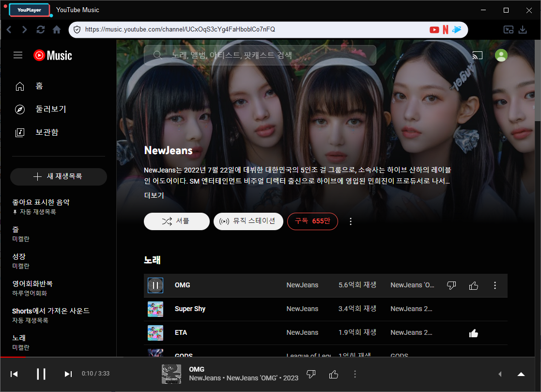
Task: Click the Cast to device icon
Action: pyautogui.click(x=478, y=55)
